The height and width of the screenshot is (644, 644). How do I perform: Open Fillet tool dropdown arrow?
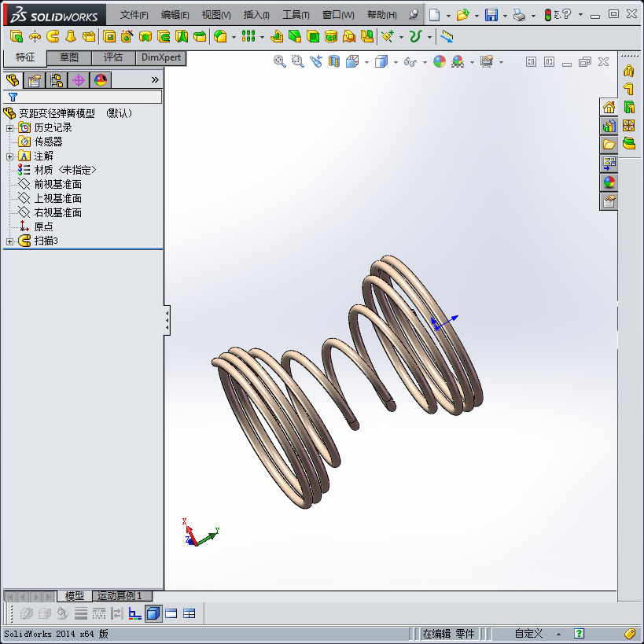pos(234,38)
